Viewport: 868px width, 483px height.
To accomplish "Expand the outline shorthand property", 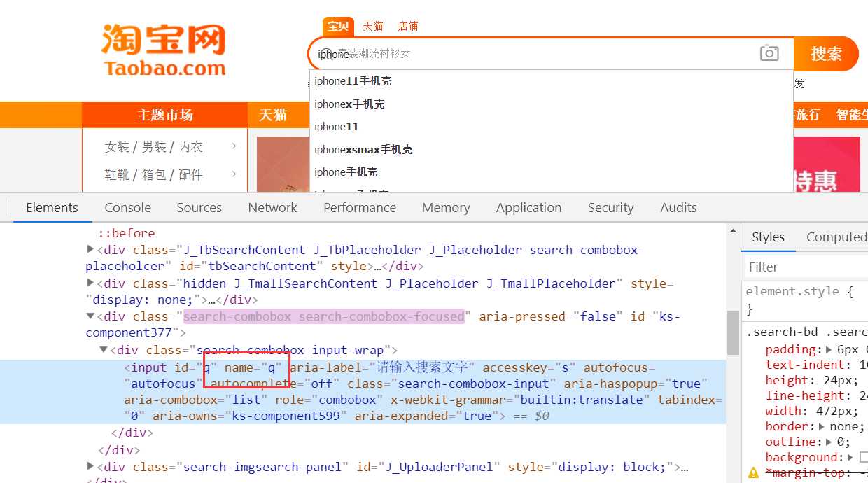I will click(829, 442).
